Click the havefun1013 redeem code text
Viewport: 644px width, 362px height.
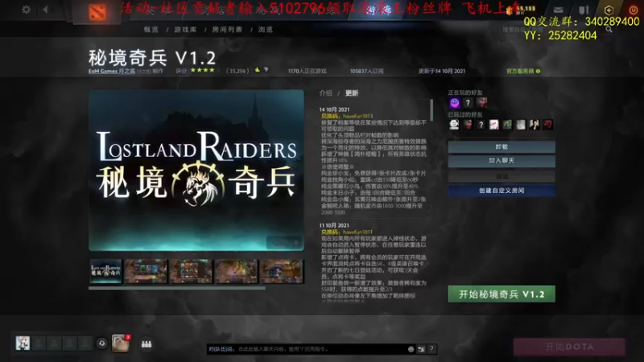coord(357,116)
